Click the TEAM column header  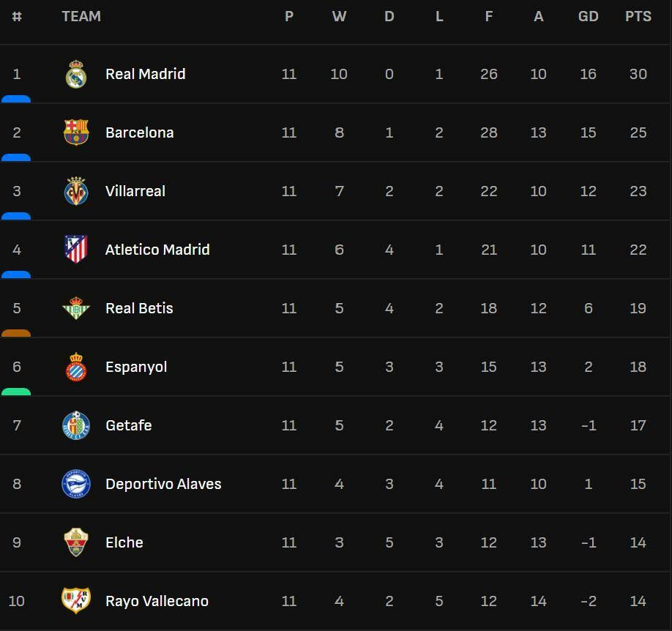(81, 16)
